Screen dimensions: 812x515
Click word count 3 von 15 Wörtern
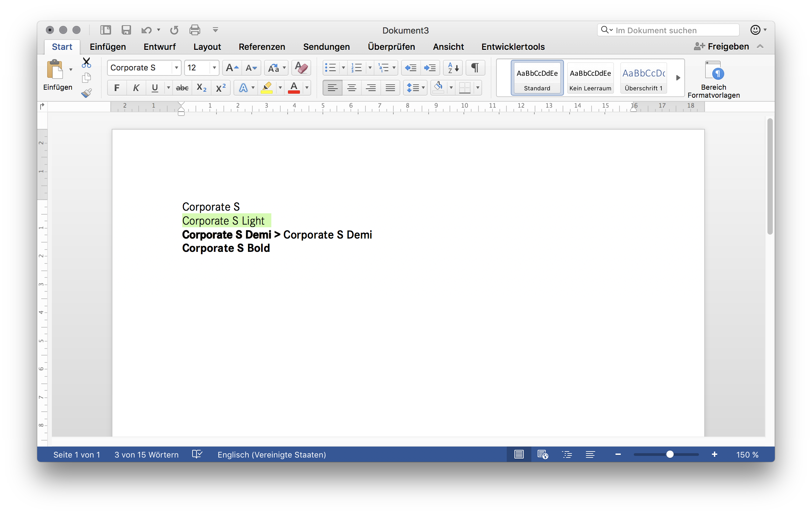click(x=146, y=455)
